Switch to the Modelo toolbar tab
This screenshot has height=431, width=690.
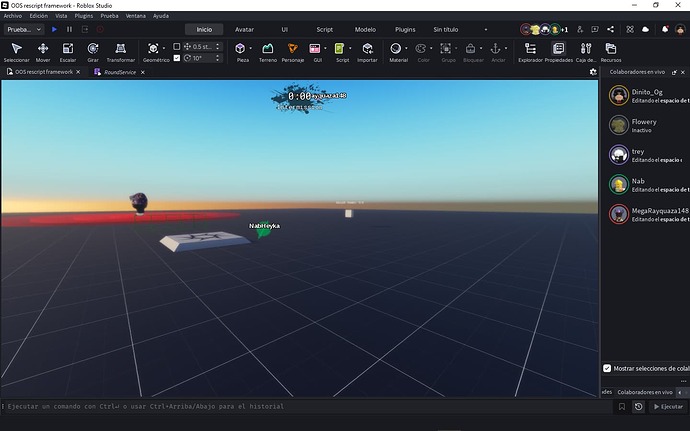pyautogui.click(x=365, y=29)
